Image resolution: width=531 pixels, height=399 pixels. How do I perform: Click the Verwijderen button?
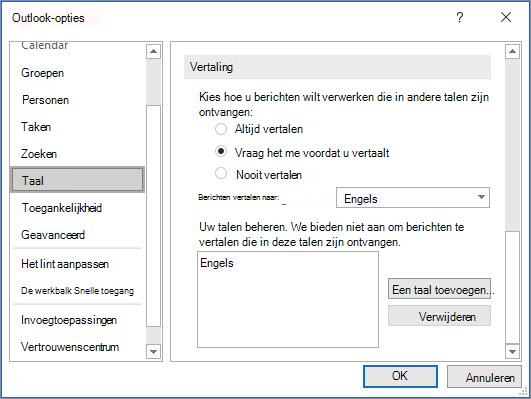pyautogui.click(x=439, y=316)
